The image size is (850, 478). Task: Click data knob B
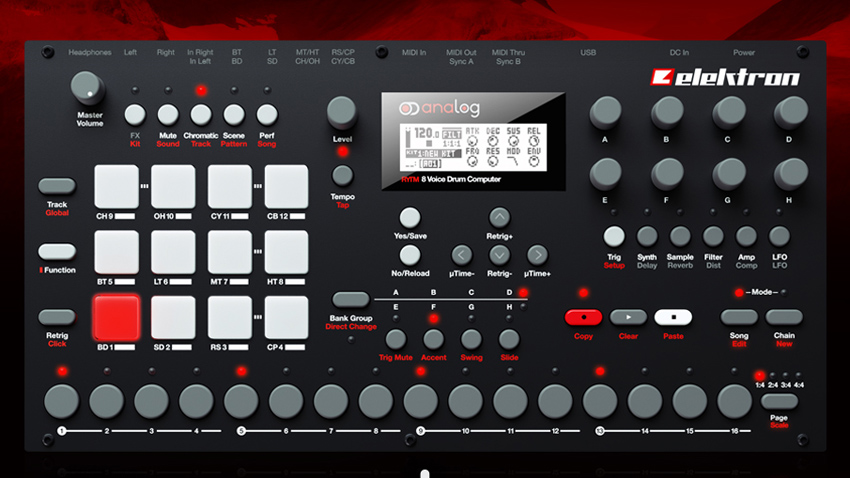tap(667, 112)
